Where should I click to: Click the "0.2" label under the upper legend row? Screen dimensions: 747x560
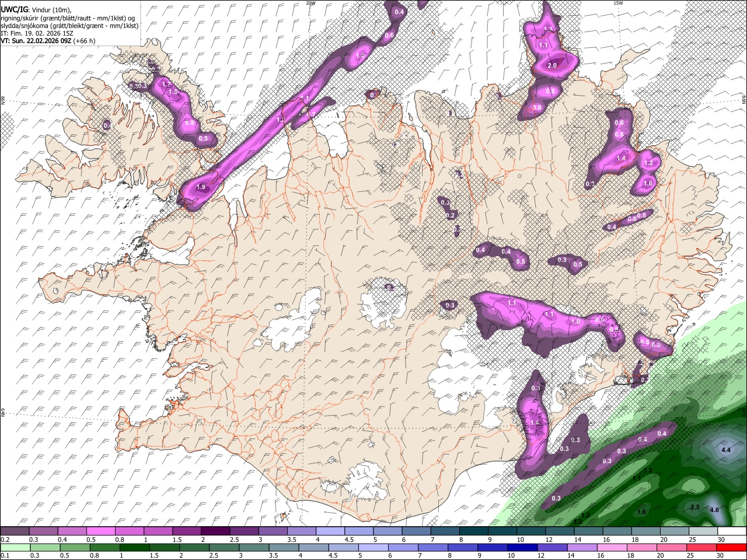tap(5, 540)
